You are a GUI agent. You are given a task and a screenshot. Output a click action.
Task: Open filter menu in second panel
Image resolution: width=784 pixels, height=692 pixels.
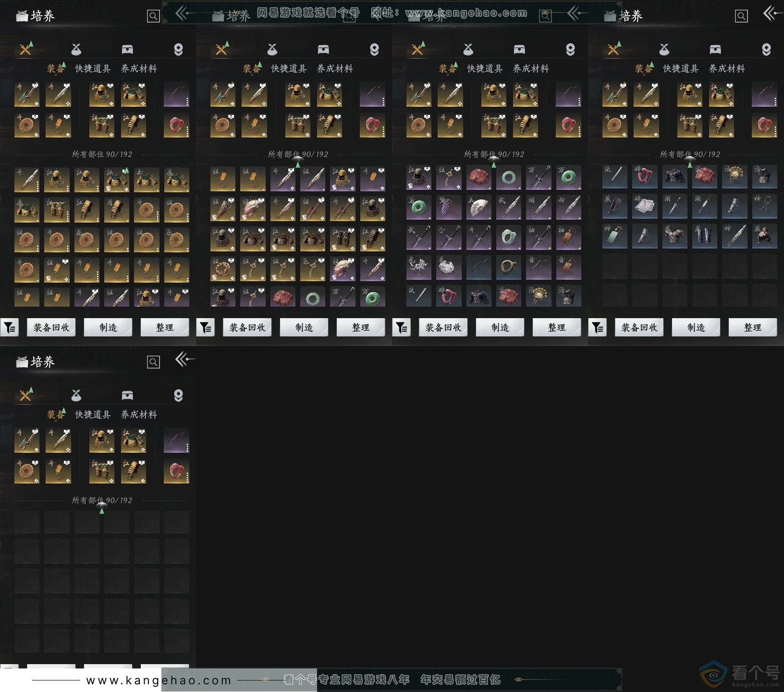click(x=206, y=327)
